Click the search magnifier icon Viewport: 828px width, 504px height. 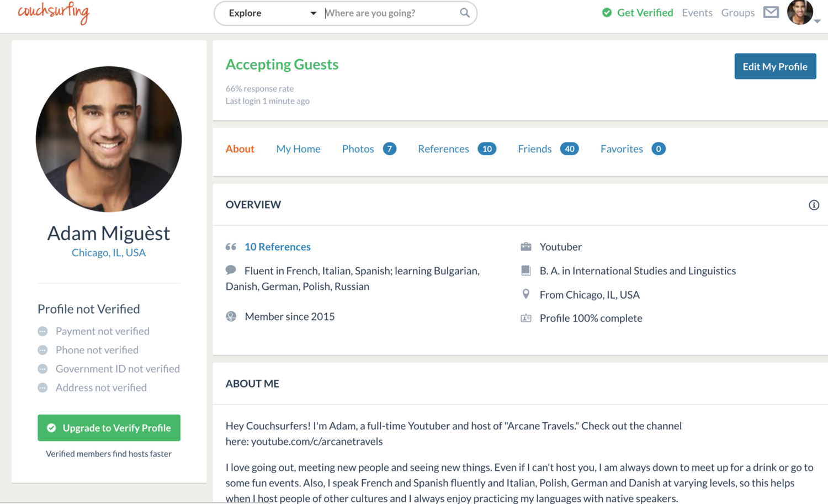pyautogui.click(x=465, y=13)
